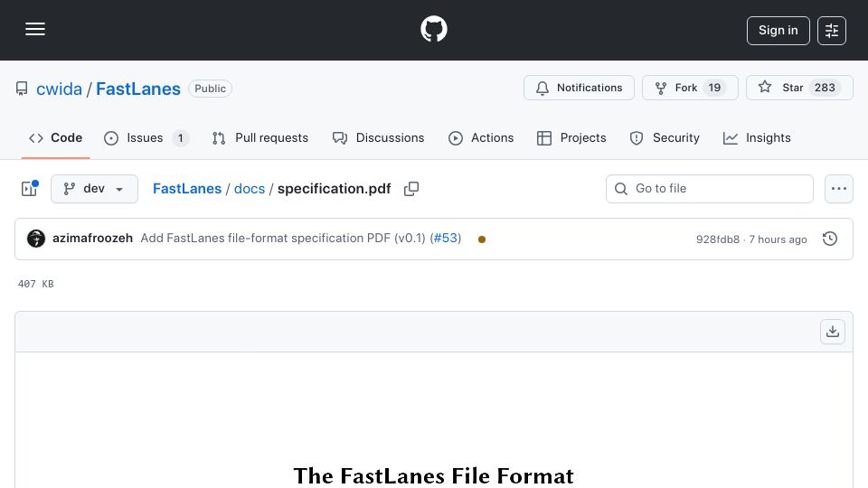Go to the Discussions tab
The height and width of the screenshot is (488, 868).
point(378,137)
